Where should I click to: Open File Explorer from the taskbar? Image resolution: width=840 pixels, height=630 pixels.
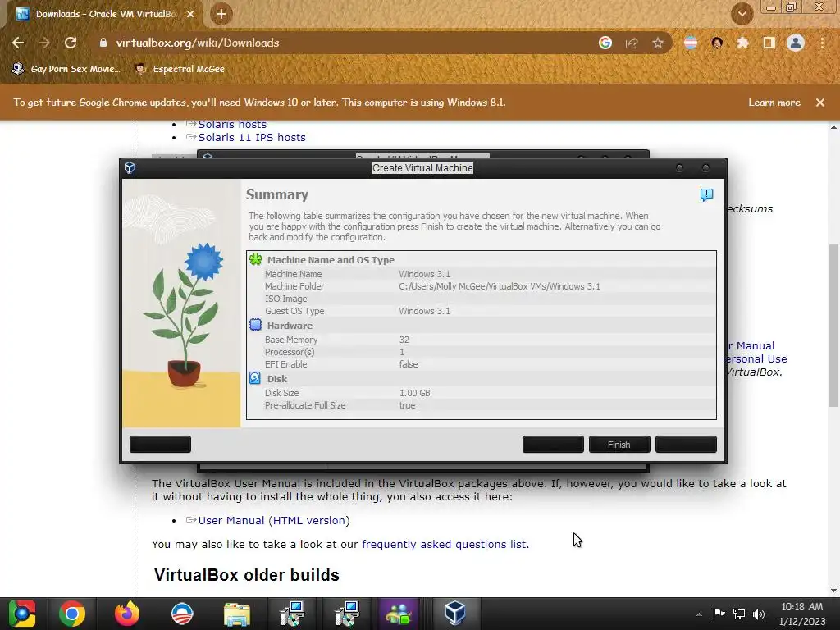[x=237, y=614]
